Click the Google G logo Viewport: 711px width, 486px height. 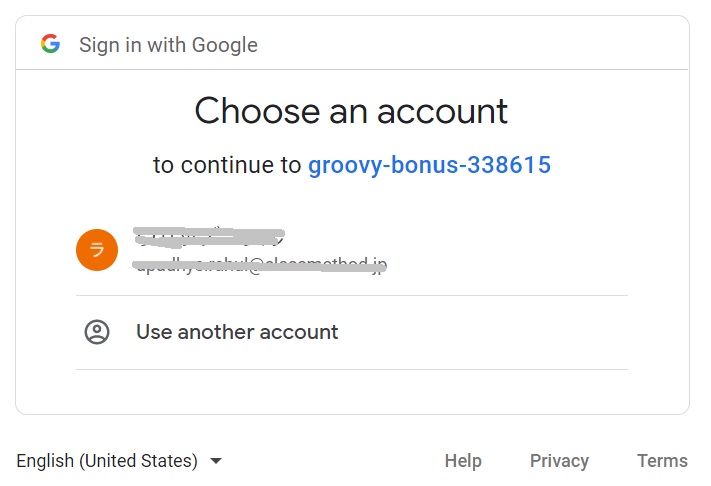click(x=50, y=44)
